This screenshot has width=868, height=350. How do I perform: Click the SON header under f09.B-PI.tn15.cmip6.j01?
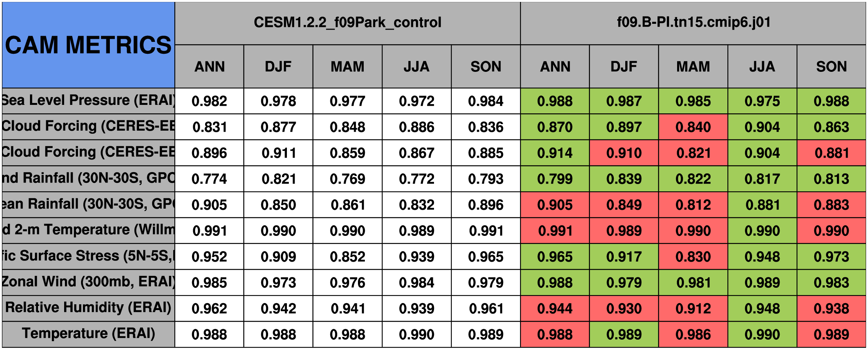tap(831, 66)
